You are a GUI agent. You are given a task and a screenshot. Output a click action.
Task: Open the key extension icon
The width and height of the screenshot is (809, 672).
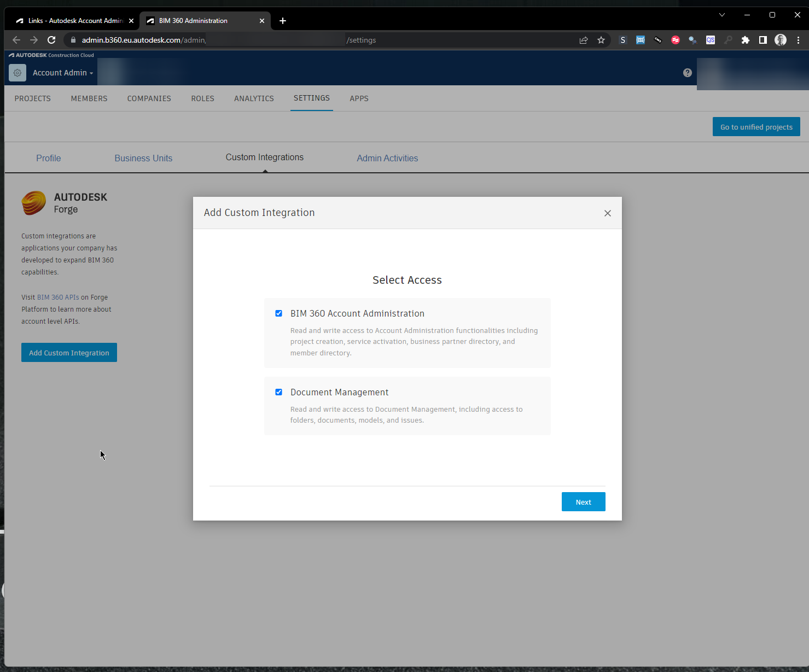728,40
